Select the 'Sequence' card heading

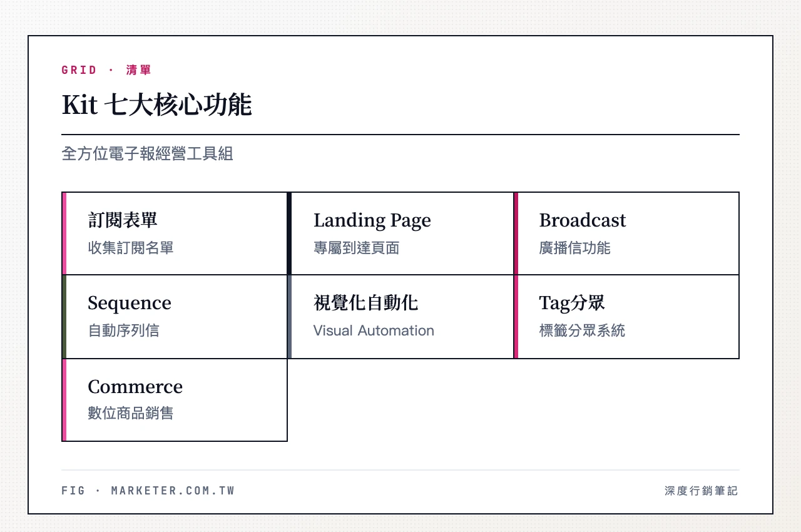point(130,303)
